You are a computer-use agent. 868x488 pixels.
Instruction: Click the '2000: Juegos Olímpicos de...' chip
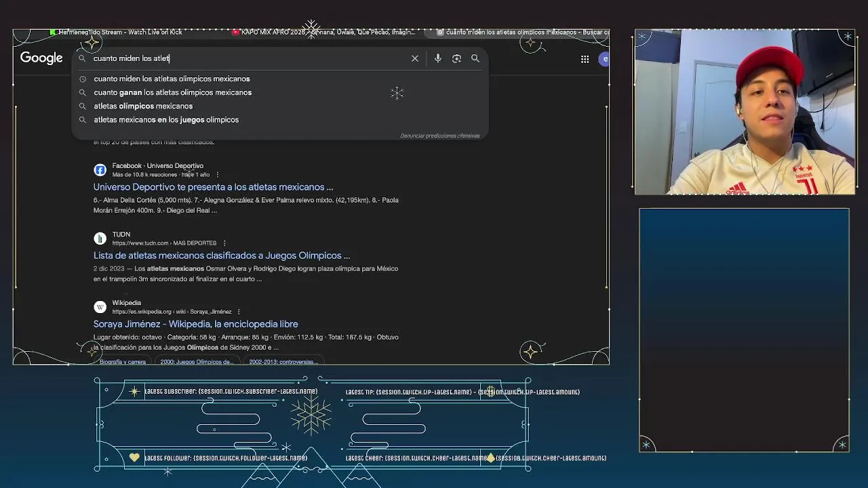click(x=197, y=362)
